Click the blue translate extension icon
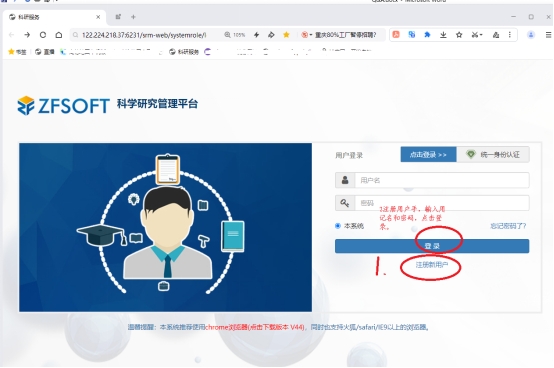This screenshot has width=554, height=368. pos(412,35)
